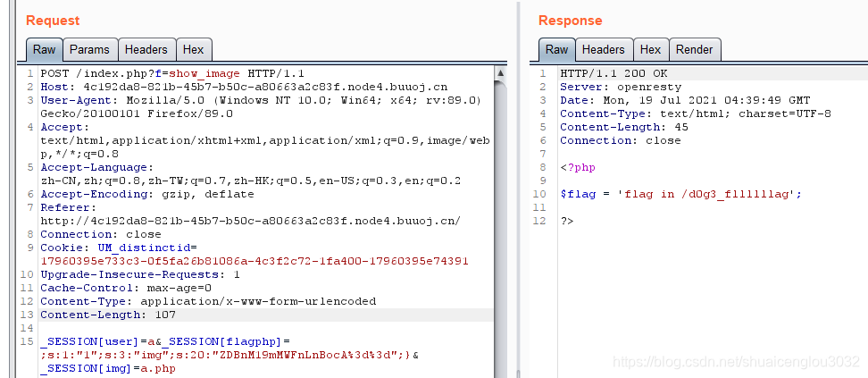This screenshot has height=378, width=868.
Task: Click the <?php opening tag line
Action: 578,167
